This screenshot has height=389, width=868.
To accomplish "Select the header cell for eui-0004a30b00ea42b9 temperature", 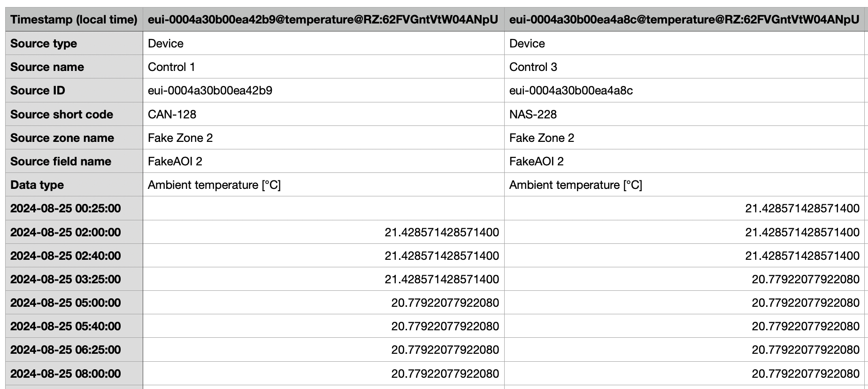I will click(323, 19).
